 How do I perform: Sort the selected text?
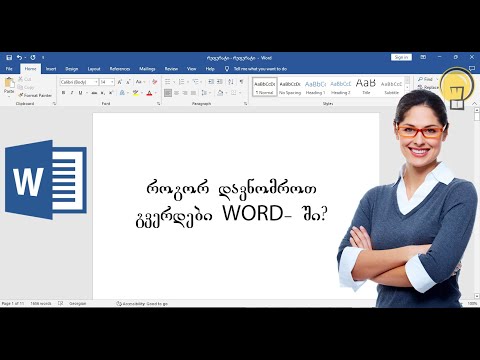[231, 82]
